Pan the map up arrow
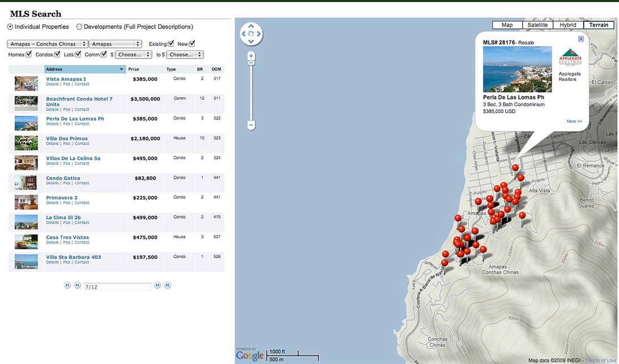The height and width of the screenshot is (364, 619). [x=251, y=26]
